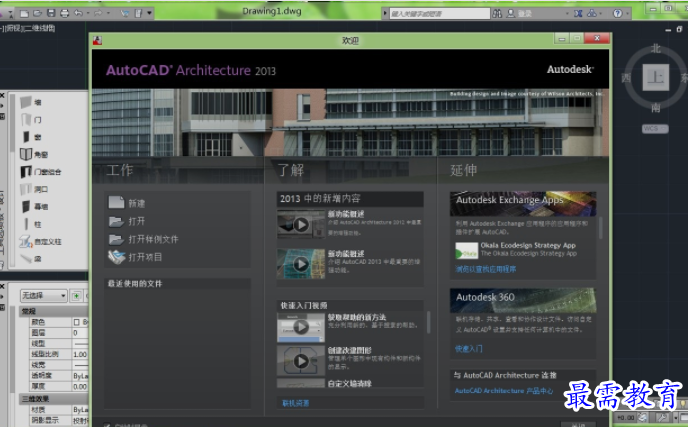Click 新建 (New) in the Welcome window
688x427 pixels.
[x=127, y=203]
